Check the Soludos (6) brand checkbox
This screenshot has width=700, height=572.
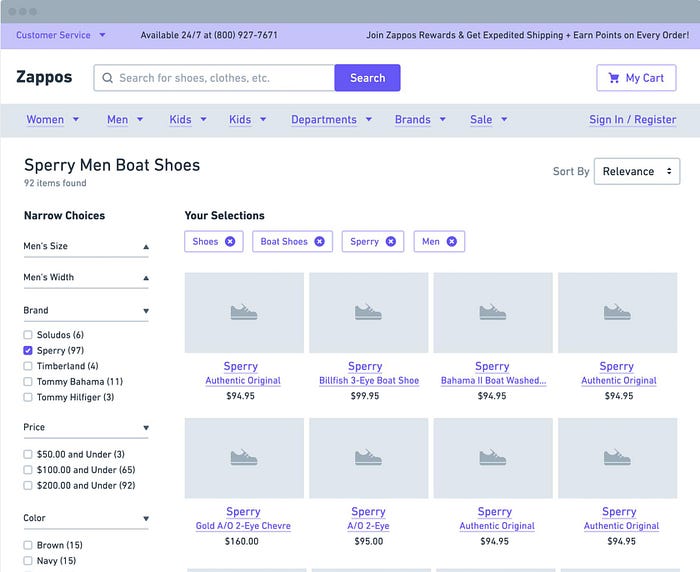point(28,335)
